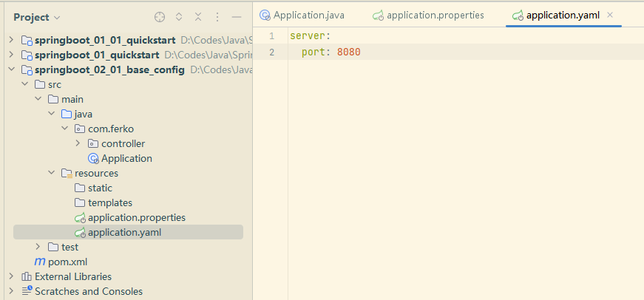Click the Expand All icon in Project panel

click(179, 17)
